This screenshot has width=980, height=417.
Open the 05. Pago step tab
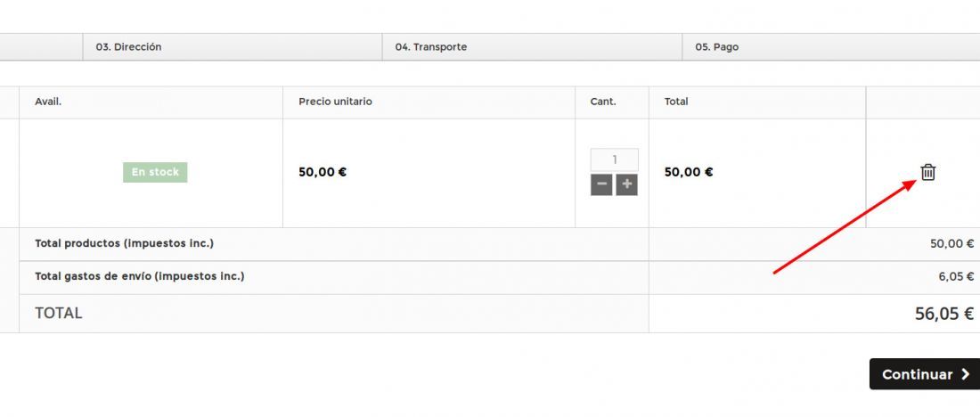(830, 47)
